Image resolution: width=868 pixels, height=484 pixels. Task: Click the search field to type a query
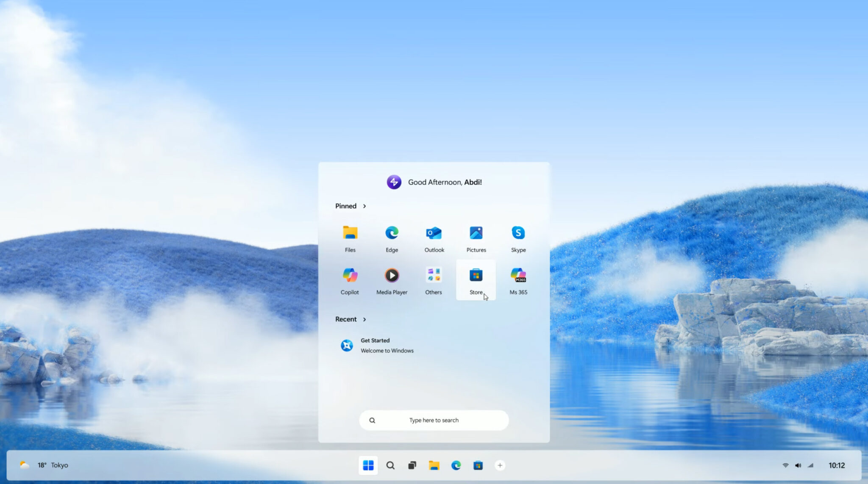point(434,420)
